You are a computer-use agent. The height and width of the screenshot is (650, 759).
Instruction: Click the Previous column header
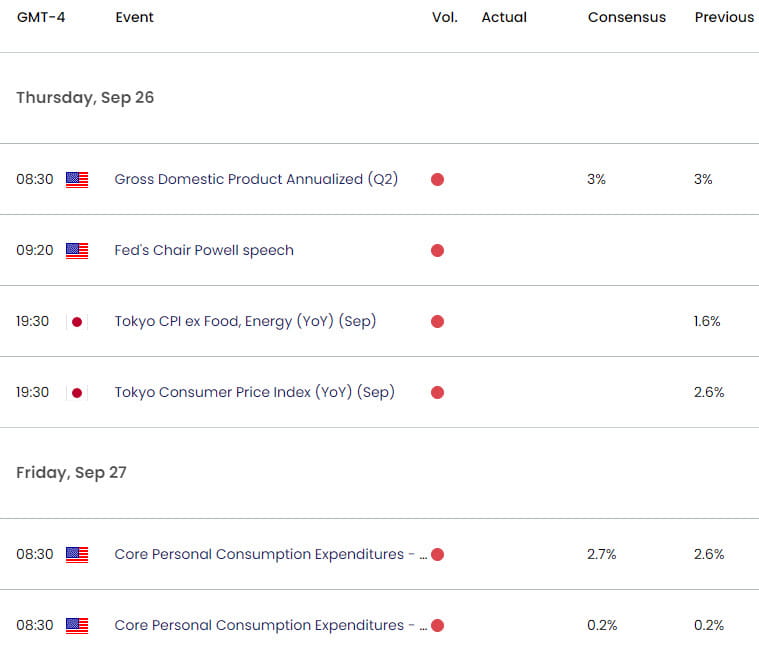coord(724,17)
